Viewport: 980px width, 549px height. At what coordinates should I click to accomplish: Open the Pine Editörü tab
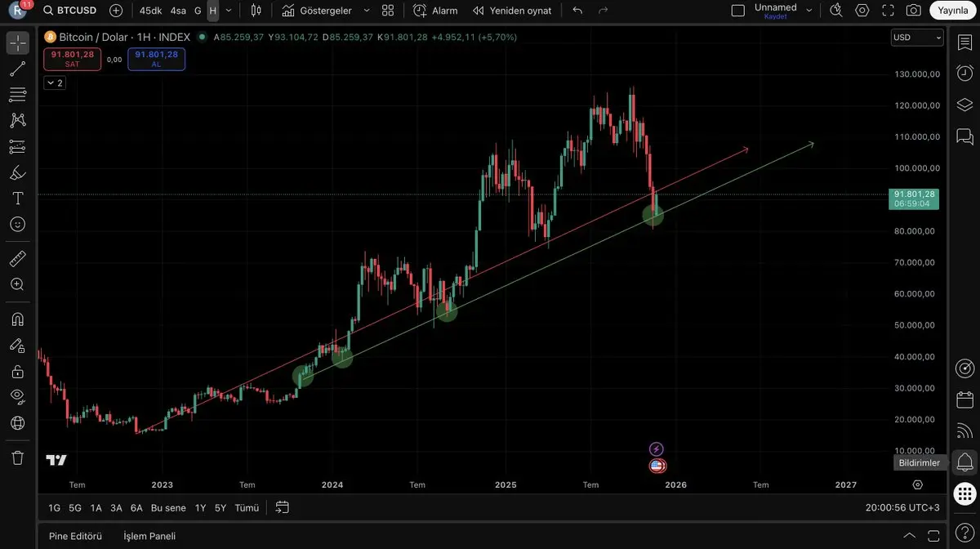click(75, 536)
